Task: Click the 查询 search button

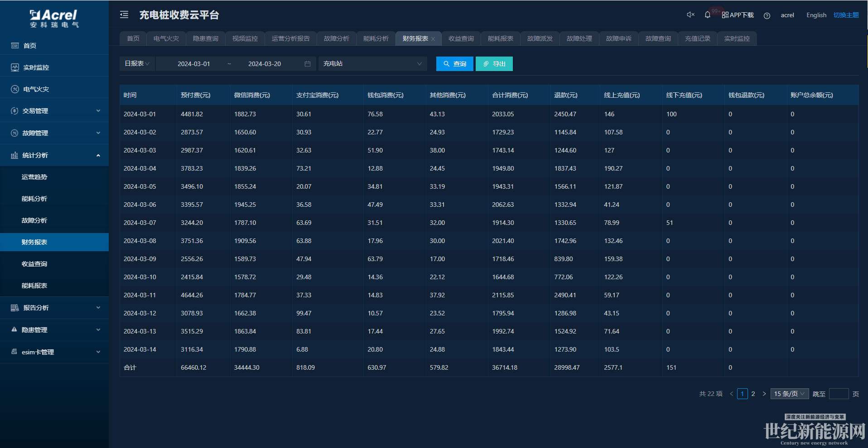Action: click(454, 64)
